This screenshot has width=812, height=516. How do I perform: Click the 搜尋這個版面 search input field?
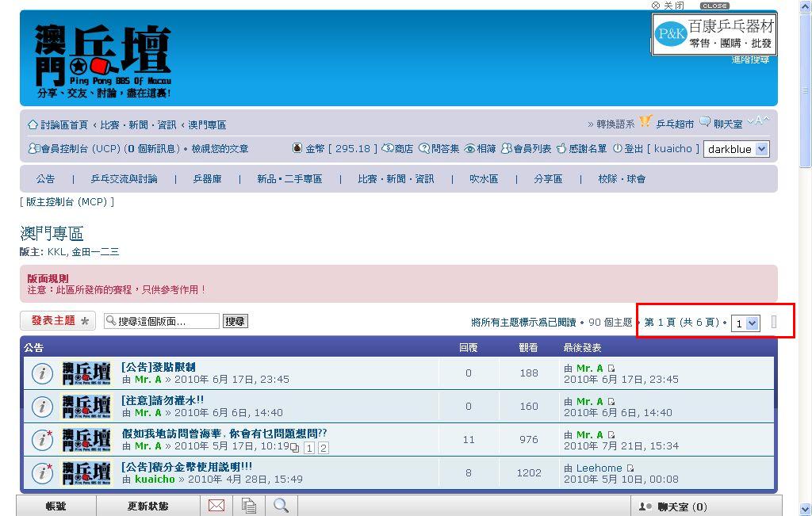167,321
